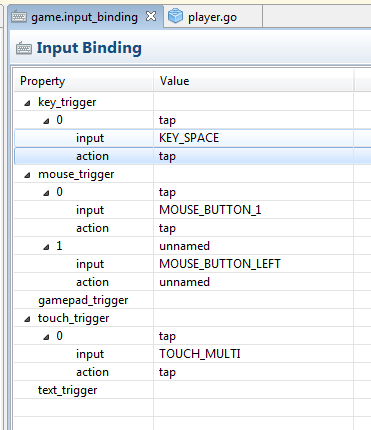This screenshot has width=371, height=430.
Task: Edit the KEY_SPACE input value
Action: [x=253, y=138]
